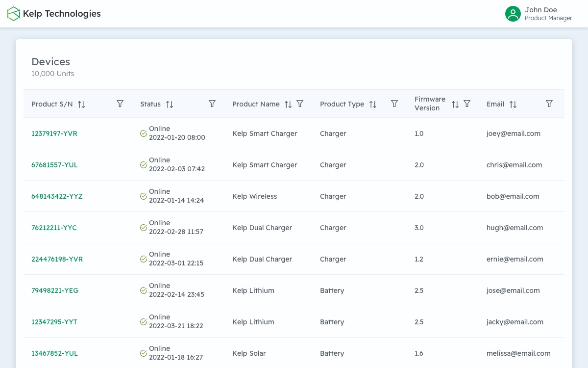Filter the Email column
This screenshot has width=588, height=368.
(x=549, y=104)
